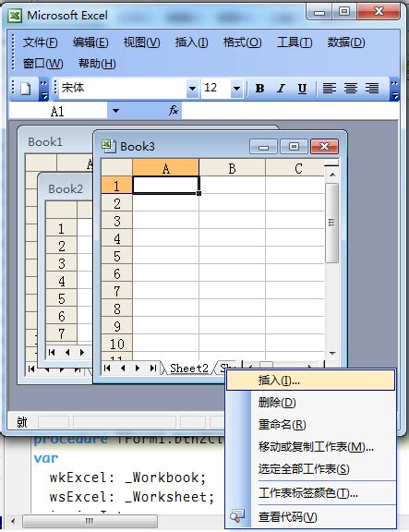Click the code editor horizontal scrollbar thumb
This screenshot has height=532, width=409.
pyautogui.click(x=90, y=521)
